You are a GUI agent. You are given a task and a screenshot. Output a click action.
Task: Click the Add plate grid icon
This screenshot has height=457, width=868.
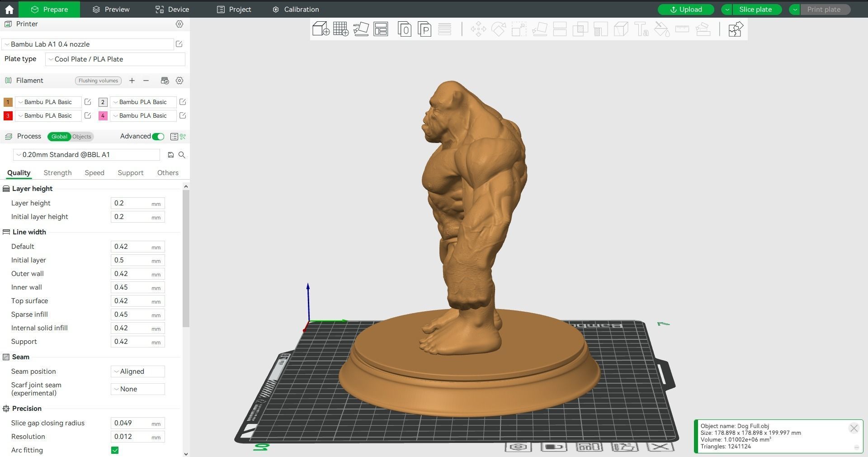click(x=341, y=29)
